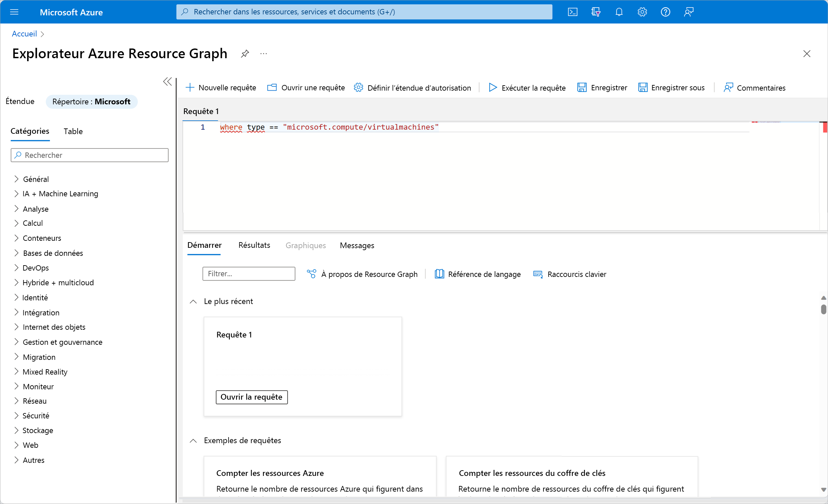Expand the Moniteur category
The width and height of the screenshot is (828, 504).
point(16,387)
